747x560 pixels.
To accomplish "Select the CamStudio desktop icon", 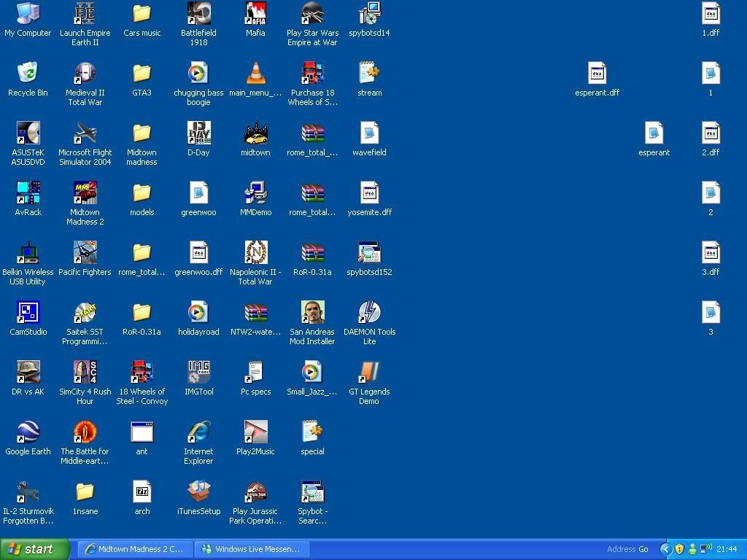I will click(x=28, y=313).
